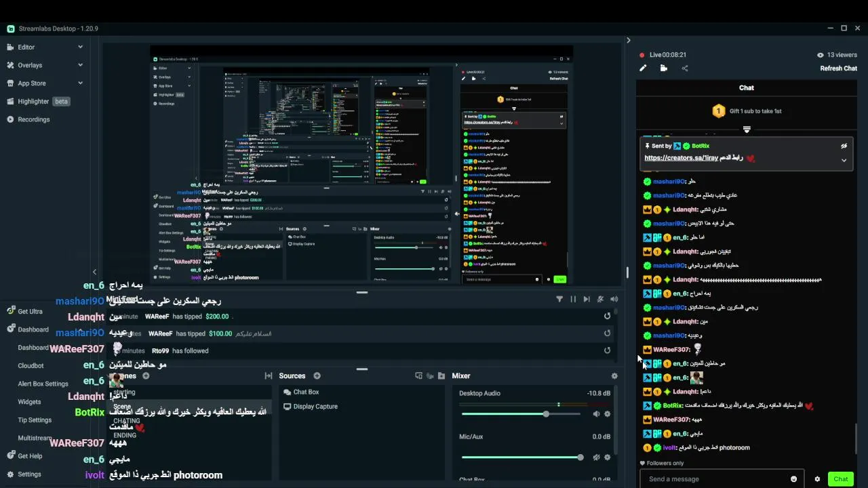Add a new source
This screenshot has height=488, width=868.
click(317, 375)
